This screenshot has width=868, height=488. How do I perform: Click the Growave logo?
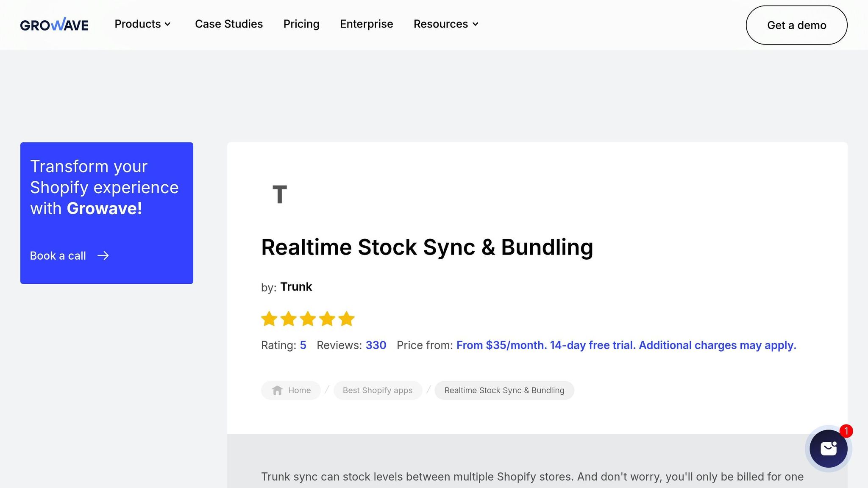tap(54, 25)
